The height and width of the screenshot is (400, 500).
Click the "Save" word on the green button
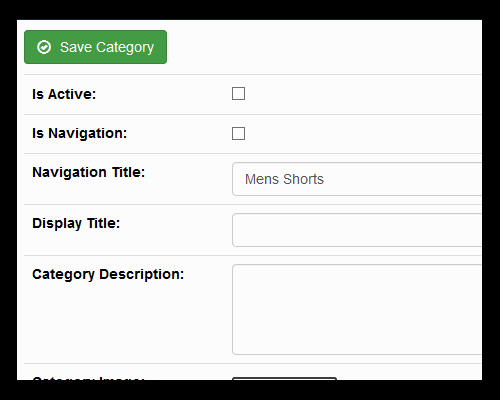click(x=76, y=47)
